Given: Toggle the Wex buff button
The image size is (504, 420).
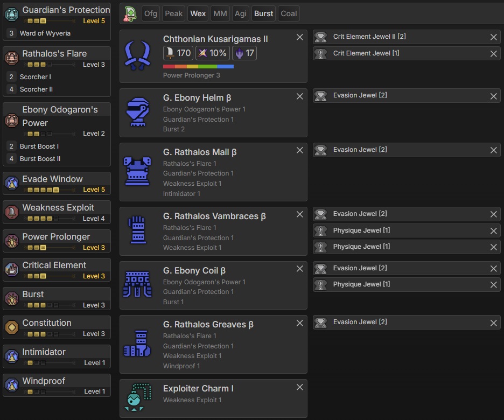Looking at the screenshot, I should 198,13.
